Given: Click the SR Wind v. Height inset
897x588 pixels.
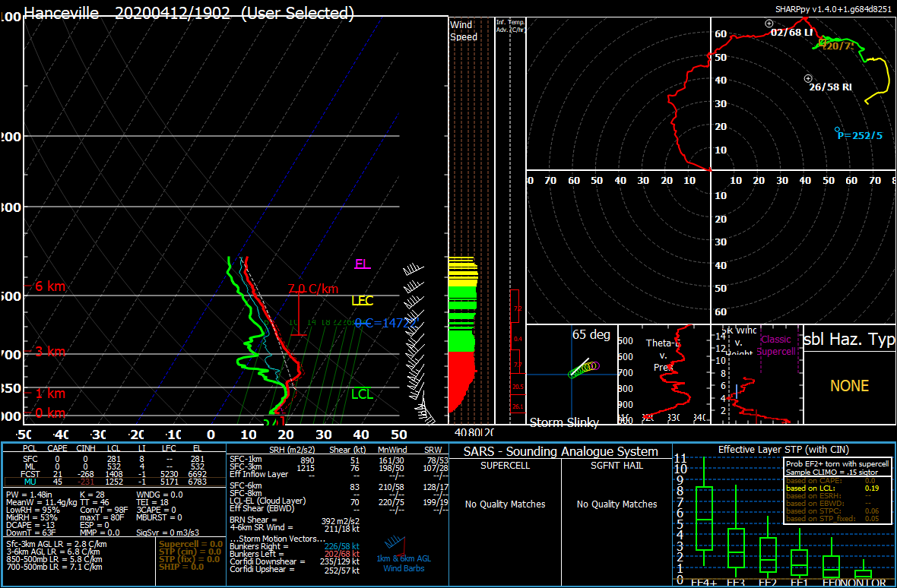Looking at the screenshot, I should click(x=756, y=375).
